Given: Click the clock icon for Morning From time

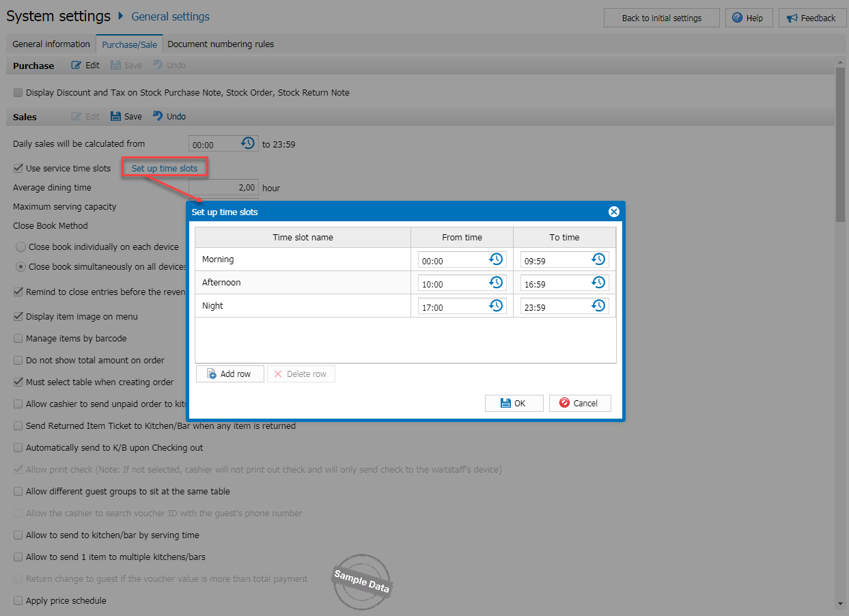Looking at the screenshot, I should tap(496, 260).
